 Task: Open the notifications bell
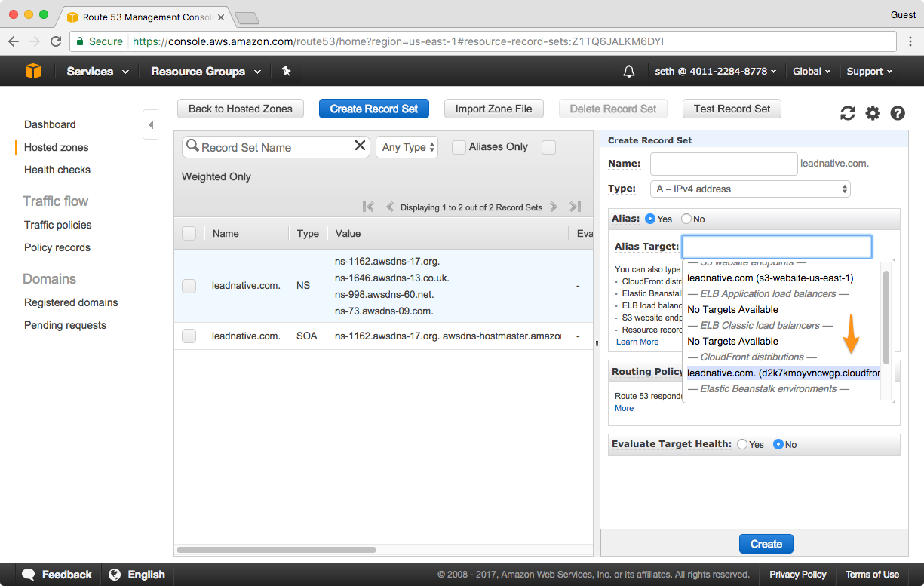[628, 72]
